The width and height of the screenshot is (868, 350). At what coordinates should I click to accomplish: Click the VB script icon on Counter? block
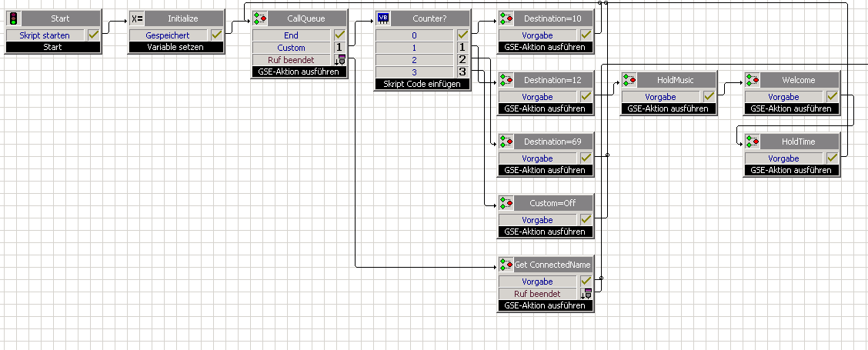382,18
